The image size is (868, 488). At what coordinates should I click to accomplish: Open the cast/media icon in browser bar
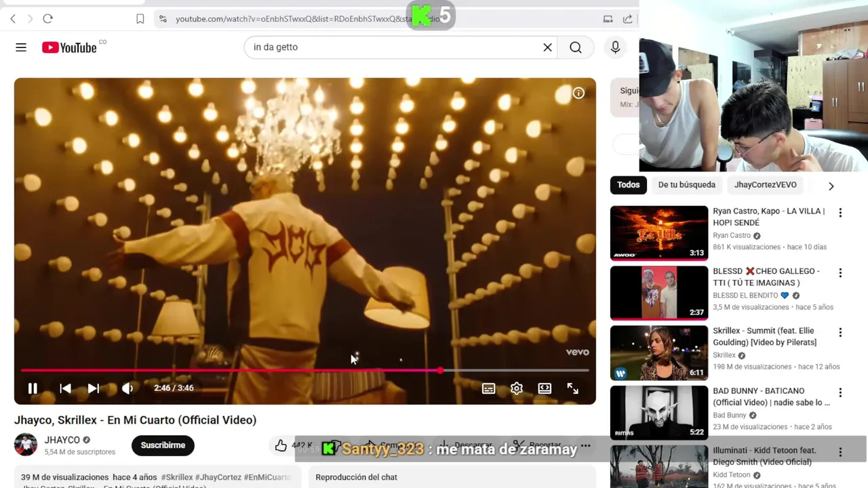pos(608,19)
